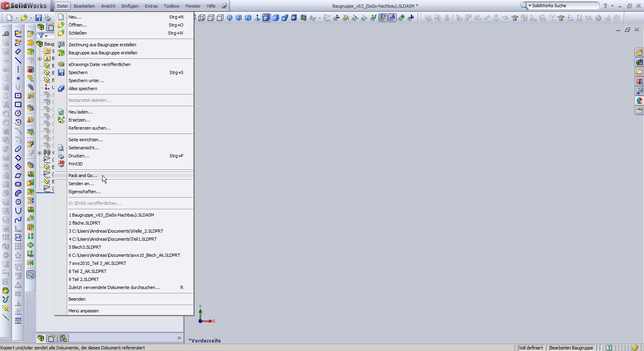The height and width of the screenshot is (351, 644).
Task: Open File Explorer task pane tab
Action: pyautogui.click(x=639, y=72)
